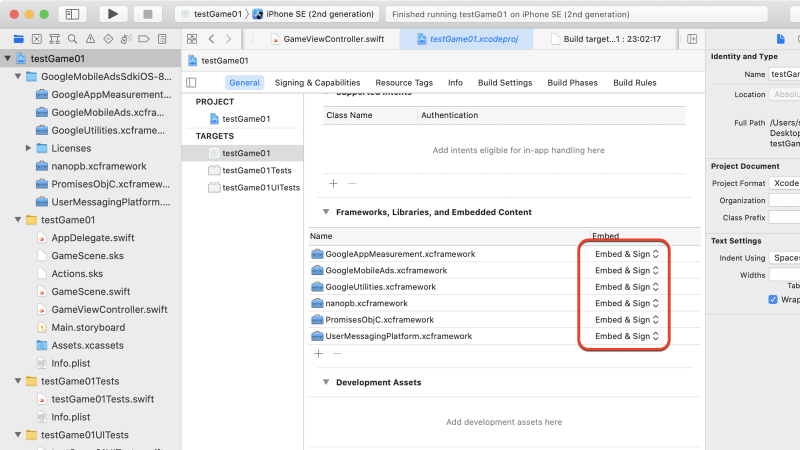Expand the Licenses folder
This screenshot has height=450, width=800.
[x=29, y=148]
